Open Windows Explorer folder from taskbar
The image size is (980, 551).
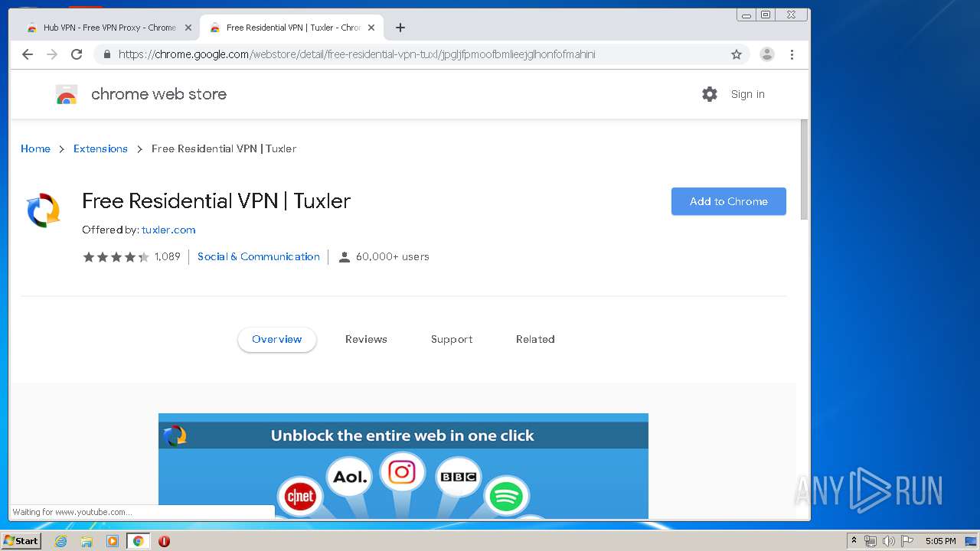click(x=87, y=541)
